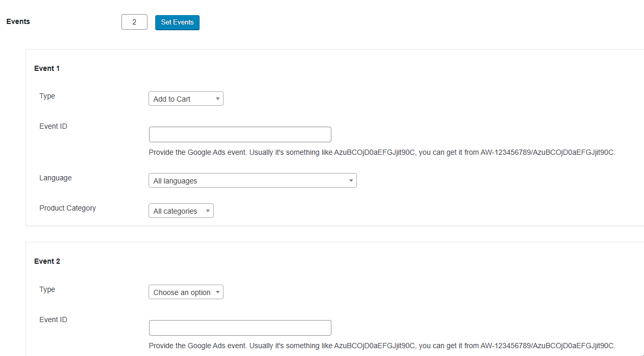
Task: Click the Event 1 Event ID text field
Action: 240,134
